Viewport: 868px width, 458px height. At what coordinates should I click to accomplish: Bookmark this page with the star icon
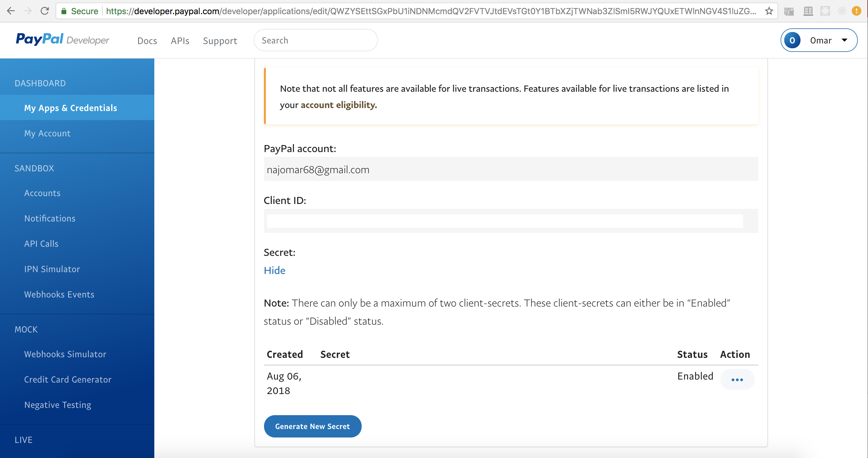pyautogui.click(x=769, y=11)
